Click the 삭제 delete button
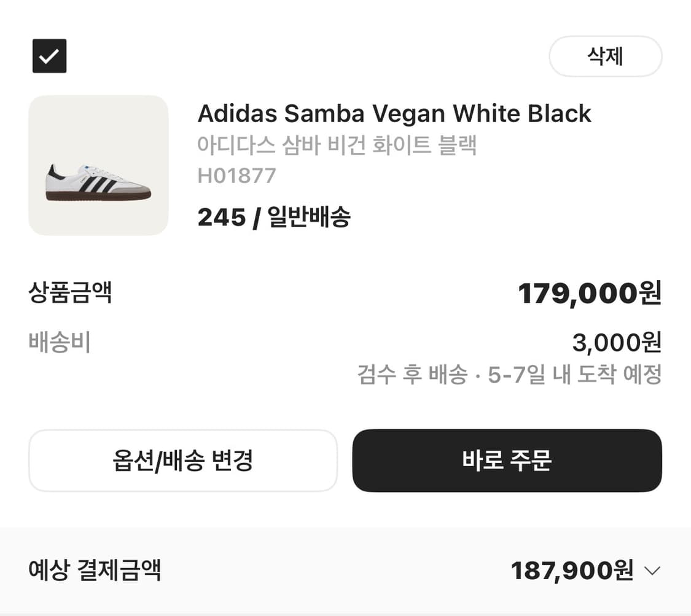This screenshot has height=616, width=691. pyautogui.click(x=605, y=56)
